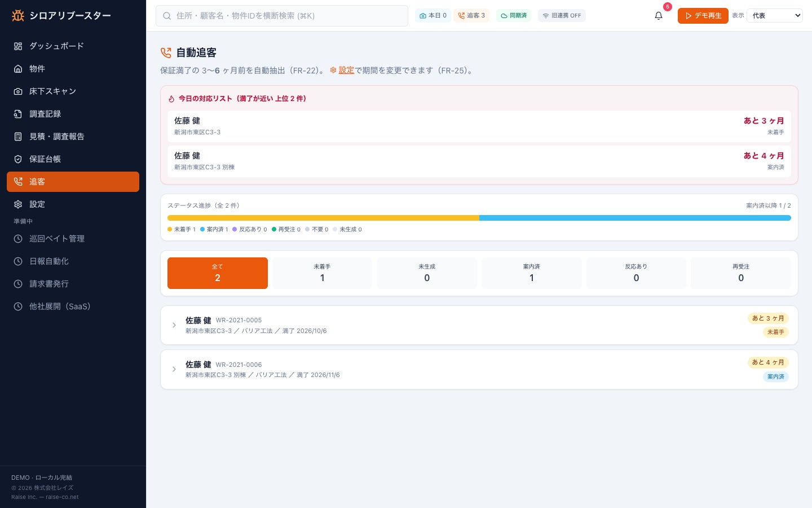Click the clock icon beside 請求書発行
The image size is (812, 508).
[x=18, y=284]
